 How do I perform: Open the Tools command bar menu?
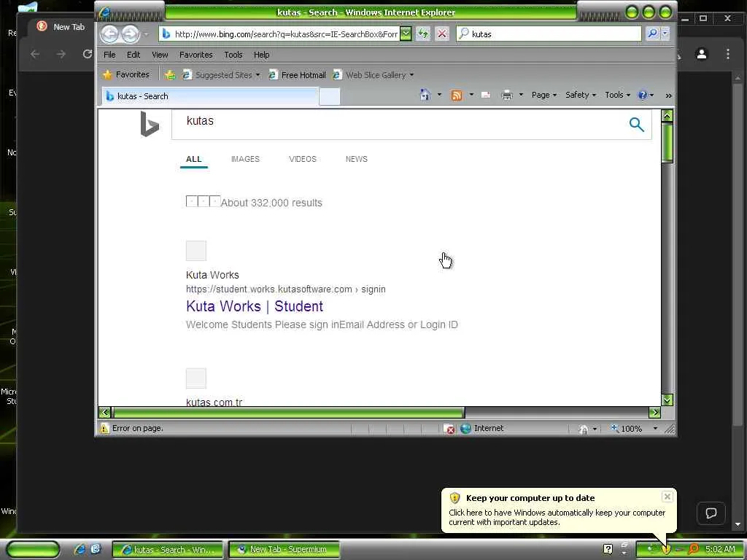pyautogui.click(x=617, y=95)
